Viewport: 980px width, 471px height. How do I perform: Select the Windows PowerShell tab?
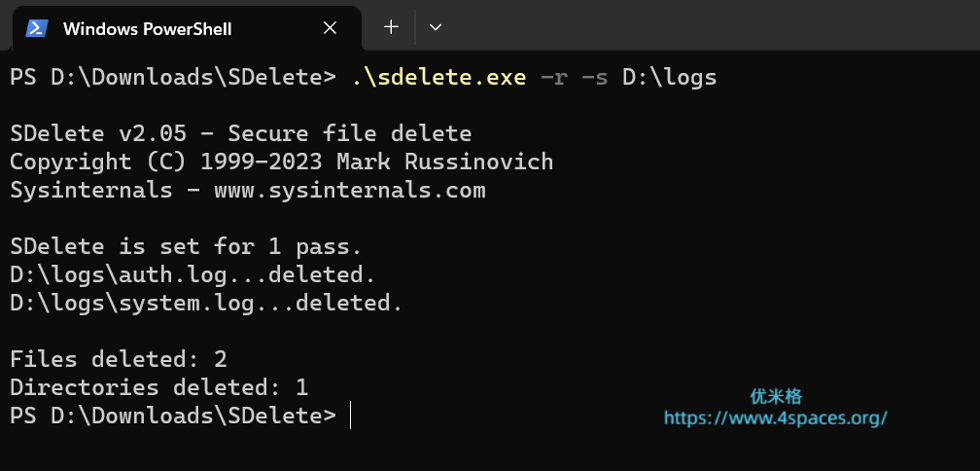pyautogui.click(x=147, y=28)
